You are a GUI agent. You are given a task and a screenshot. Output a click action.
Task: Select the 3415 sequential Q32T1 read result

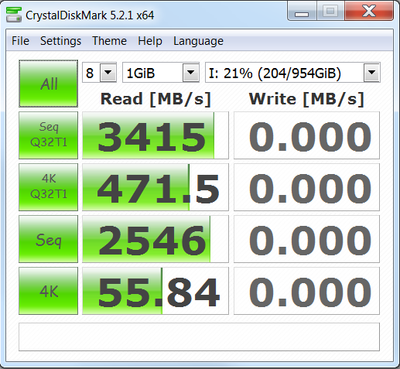coord(155,135)
